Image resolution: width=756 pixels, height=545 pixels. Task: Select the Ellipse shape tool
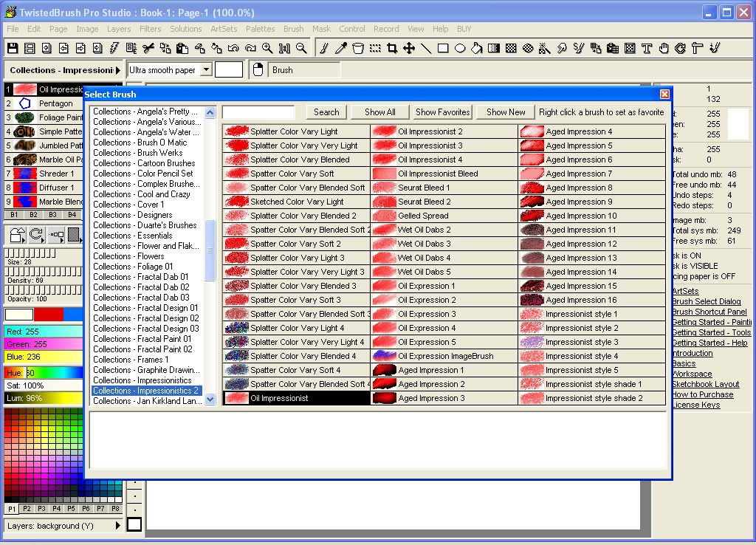pos(460,48)
